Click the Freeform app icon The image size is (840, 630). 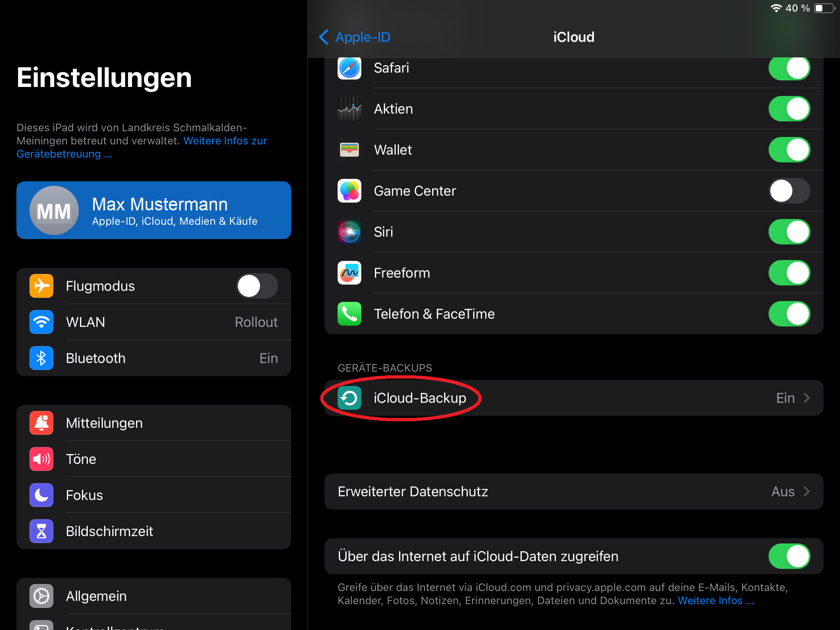click(349, 273)
